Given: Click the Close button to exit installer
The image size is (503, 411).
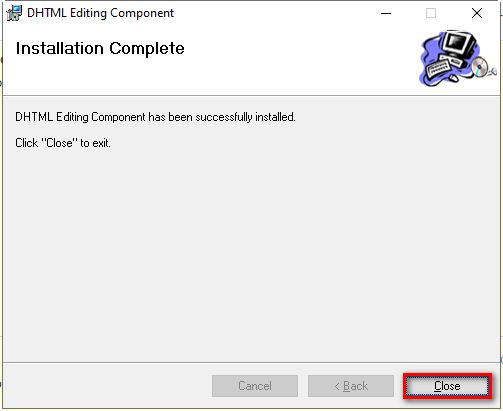Looking at the screenshot, I should coord(447,386).
